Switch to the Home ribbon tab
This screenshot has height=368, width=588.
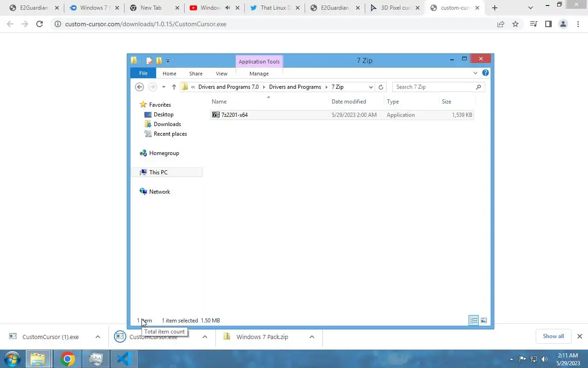[x=170, y=74]
